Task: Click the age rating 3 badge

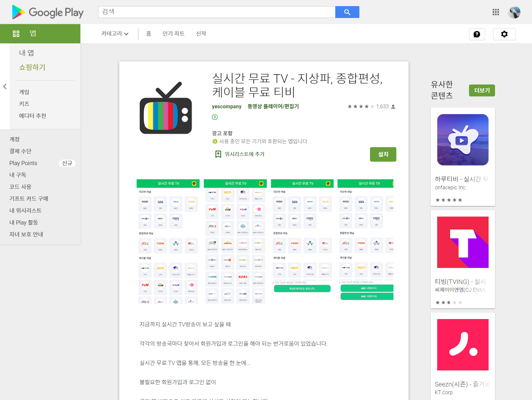Action: [x=215, y=117]
